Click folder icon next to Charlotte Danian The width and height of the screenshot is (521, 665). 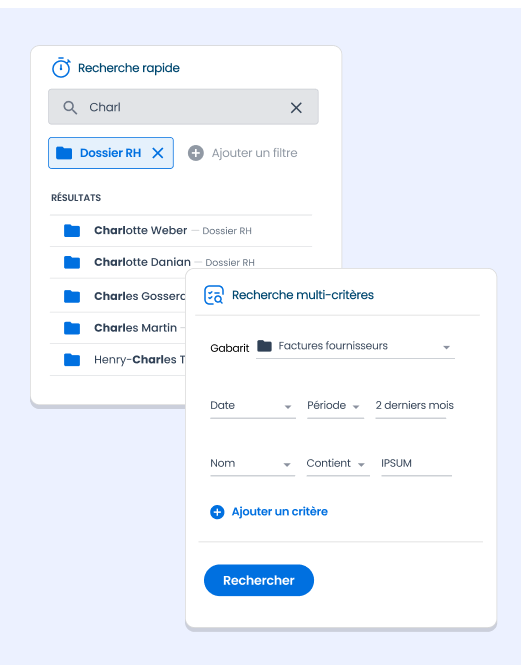pyautogui.click(x=72, y=263)
